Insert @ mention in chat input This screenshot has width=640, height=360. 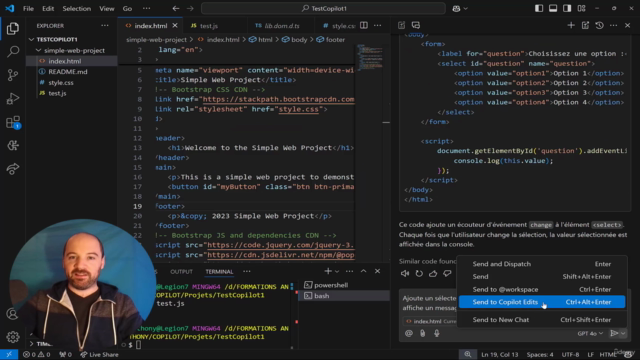[409, 333]
